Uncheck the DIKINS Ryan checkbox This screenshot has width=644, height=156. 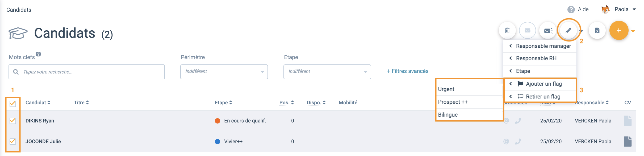point(12,121)
